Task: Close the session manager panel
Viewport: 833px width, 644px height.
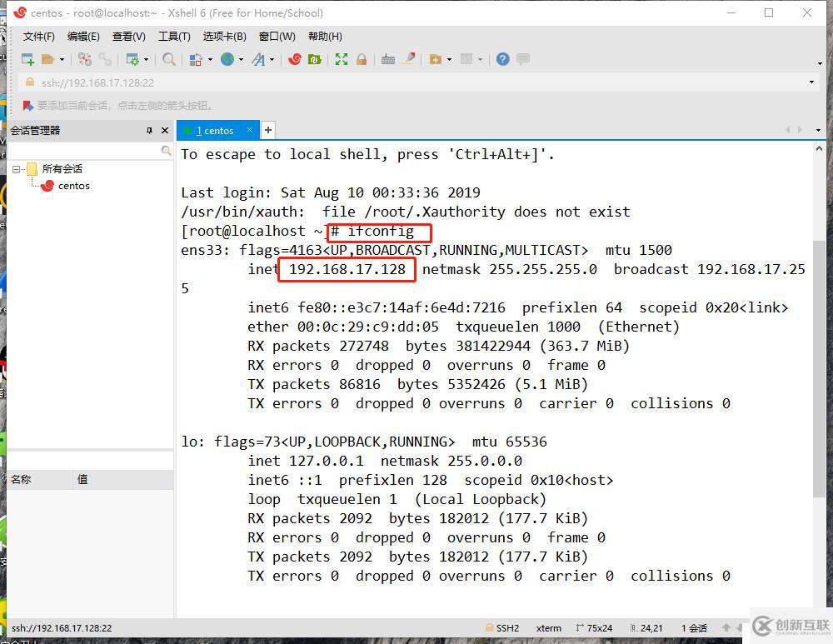Action: pyautogui.click(x=165, y=130)
